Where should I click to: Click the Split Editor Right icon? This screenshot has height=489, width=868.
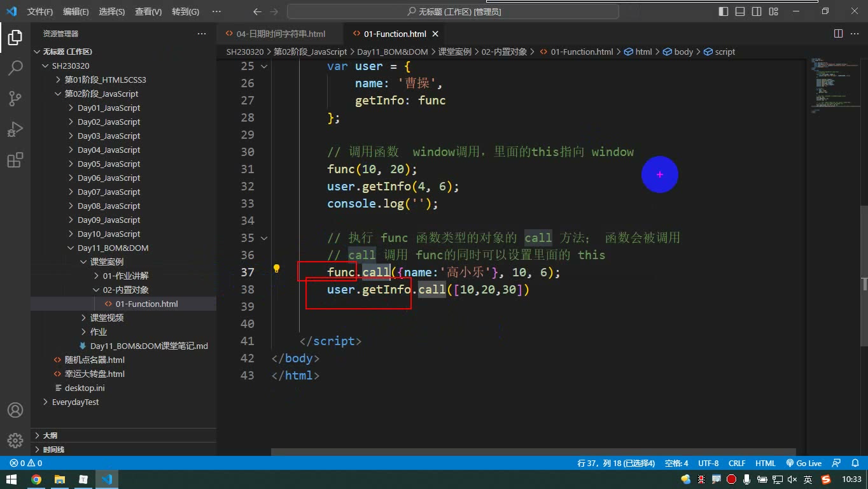tap(838, 34)
